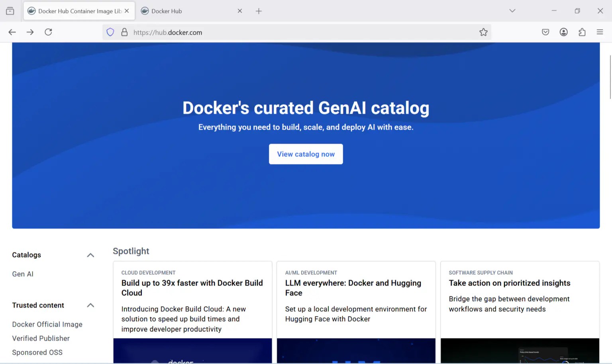Click the Catalogs sidebar heading text
Viewport: 612px width, 364px height.
point(27,255)
